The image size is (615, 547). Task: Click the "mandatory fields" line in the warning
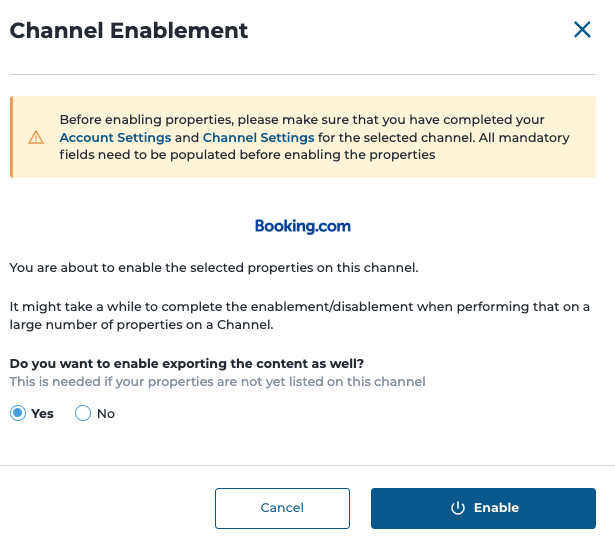point(247,155)
